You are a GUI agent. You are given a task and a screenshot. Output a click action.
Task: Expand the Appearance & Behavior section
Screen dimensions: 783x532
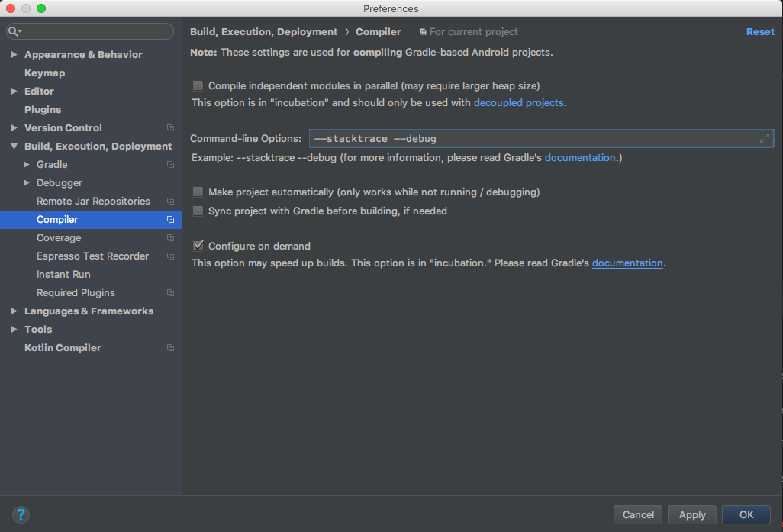(x=13, y=54)
